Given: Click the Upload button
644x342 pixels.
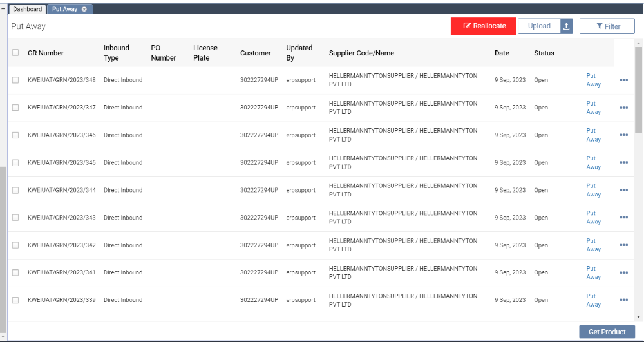Looking at the screenshot, I should click(x=539, y=26).
